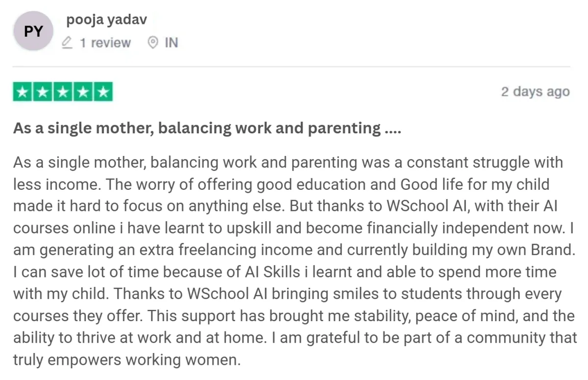
Task: Click the first green rating star
Action: point(23,92)
